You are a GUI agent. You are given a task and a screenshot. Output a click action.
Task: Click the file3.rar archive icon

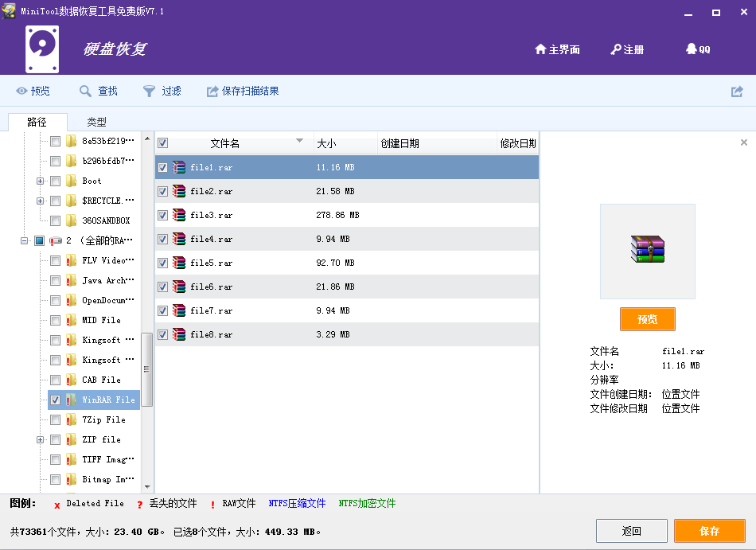[179, 215]
